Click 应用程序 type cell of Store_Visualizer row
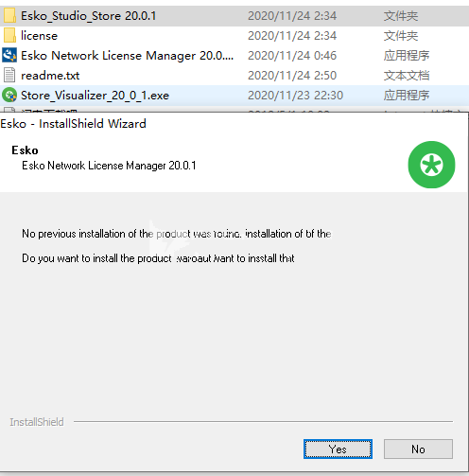Image resolution: width=469 pixels, height=476 pixels. click(407, 96)
